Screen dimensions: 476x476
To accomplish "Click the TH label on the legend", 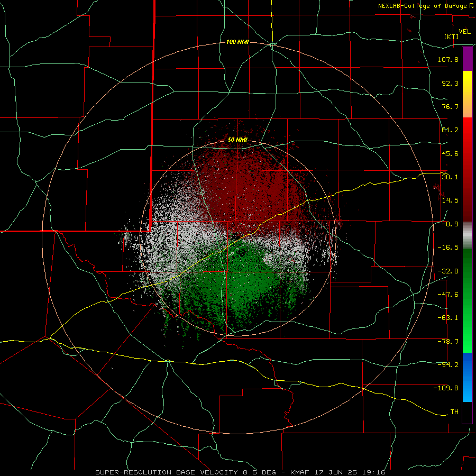I will click(x=454, y=411).
